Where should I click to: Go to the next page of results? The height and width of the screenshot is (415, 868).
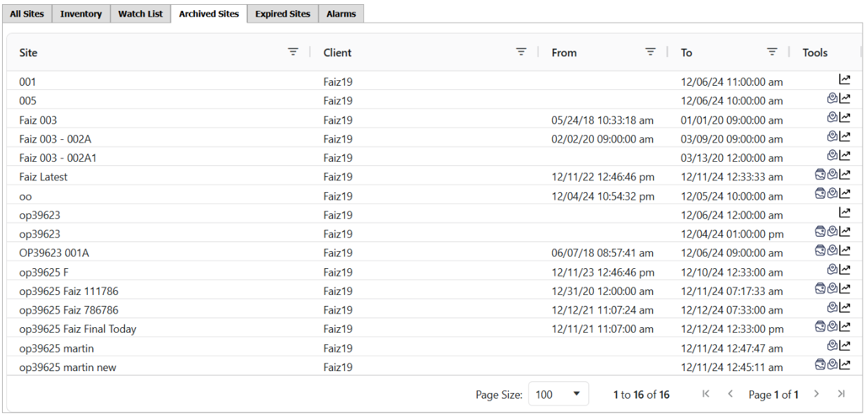816,394
